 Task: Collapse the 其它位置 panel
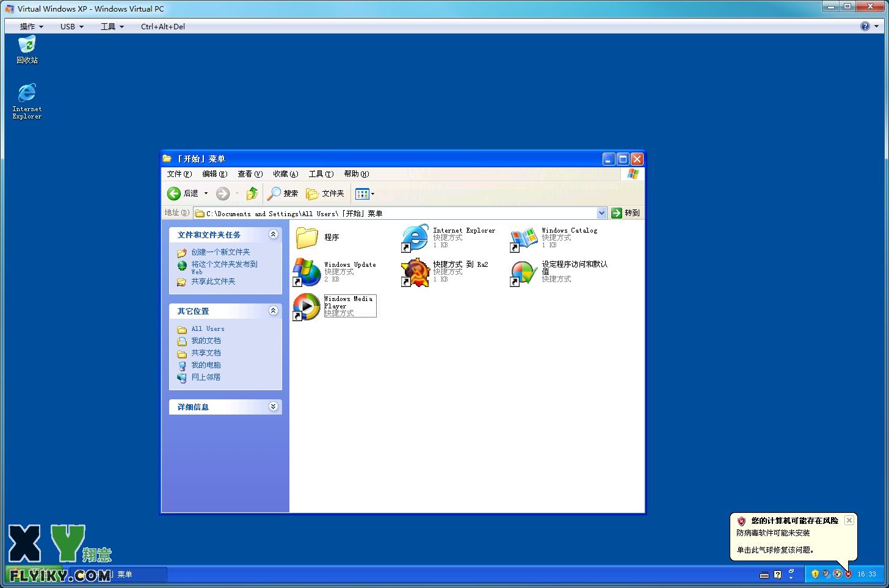click(273, 311)
